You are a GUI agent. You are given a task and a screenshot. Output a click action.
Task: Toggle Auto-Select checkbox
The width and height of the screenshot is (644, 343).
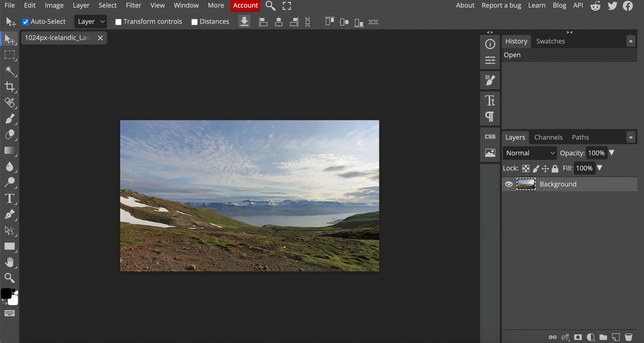[25, 22]
